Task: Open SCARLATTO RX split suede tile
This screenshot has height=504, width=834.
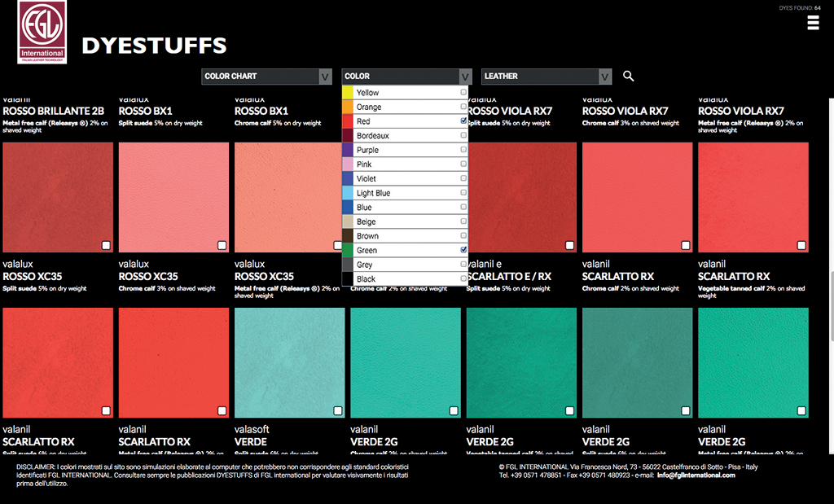Action: coord(58,362)
